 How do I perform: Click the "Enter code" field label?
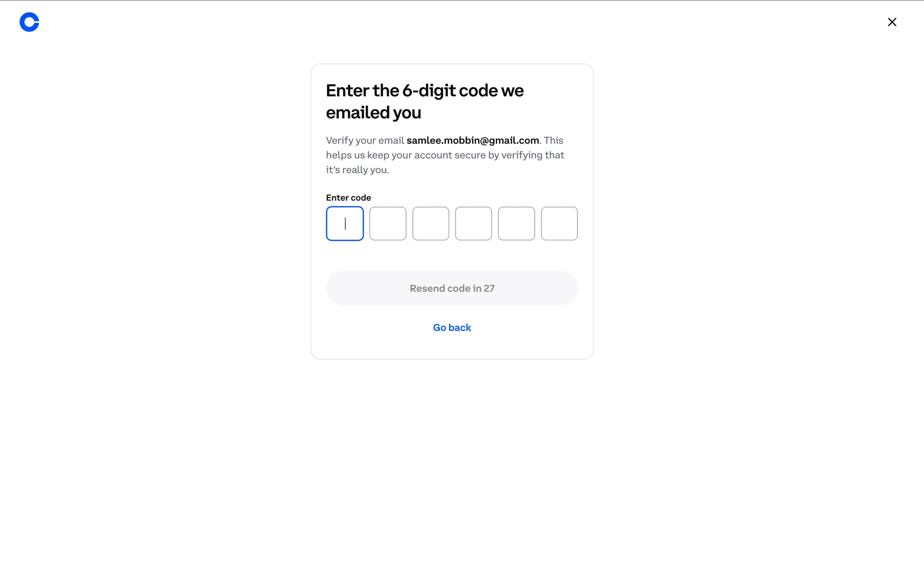(348, 198)
